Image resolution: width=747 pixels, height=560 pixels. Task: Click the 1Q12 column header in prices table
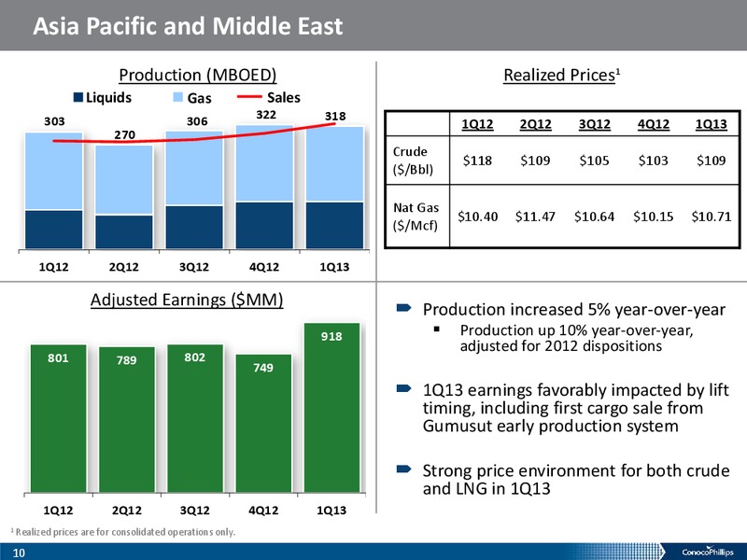(477, 124)
